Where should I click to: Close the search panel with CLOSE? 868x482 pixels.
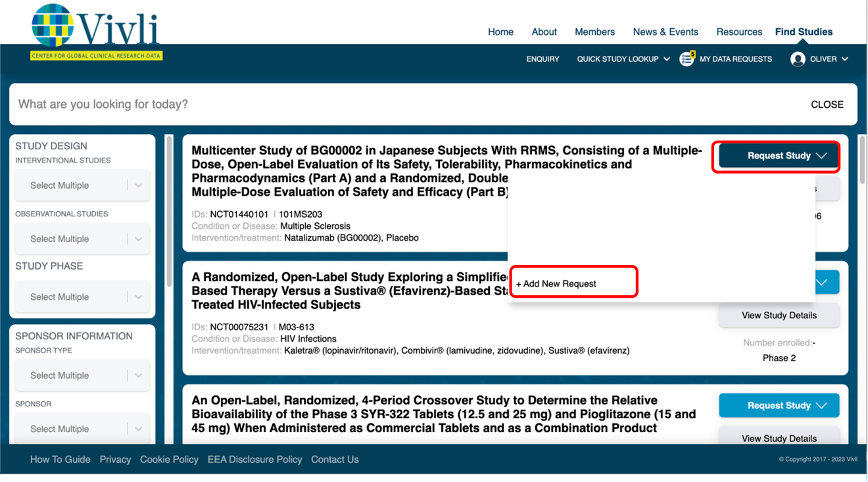[x=827, y=105]
